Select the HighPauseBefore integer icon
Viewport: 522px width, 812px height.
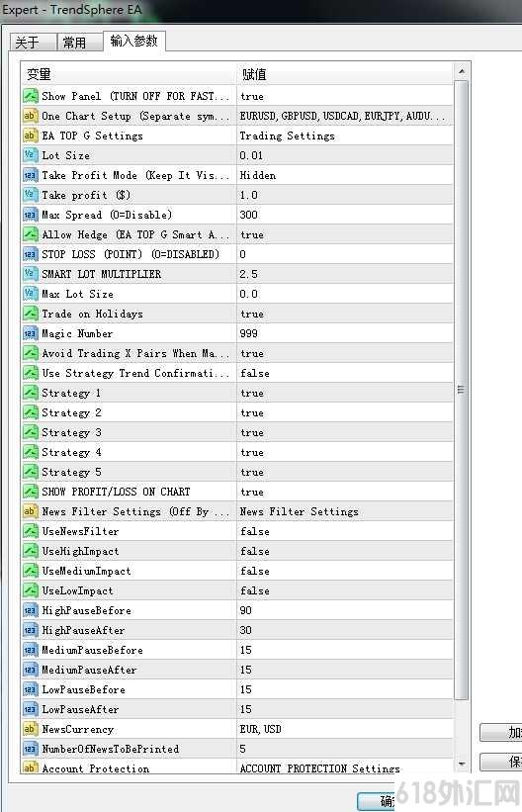[x=31, y=610]
